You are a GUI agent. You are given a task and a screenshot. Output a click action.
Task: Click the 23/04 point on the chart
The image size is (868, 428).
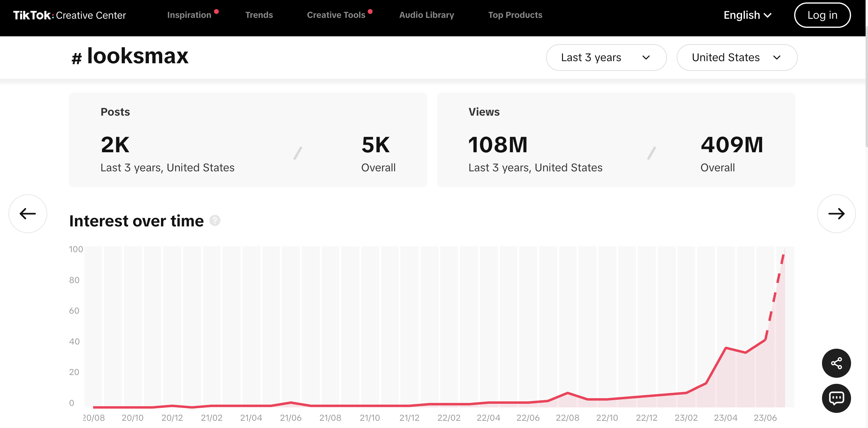[x=725, y=347]
